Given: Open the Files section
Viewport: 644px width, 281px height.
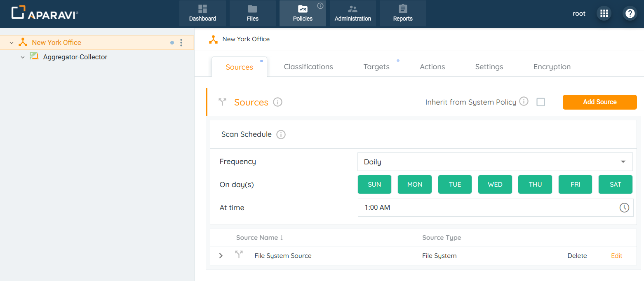Looking at the screenshot, I should (252, 13).
